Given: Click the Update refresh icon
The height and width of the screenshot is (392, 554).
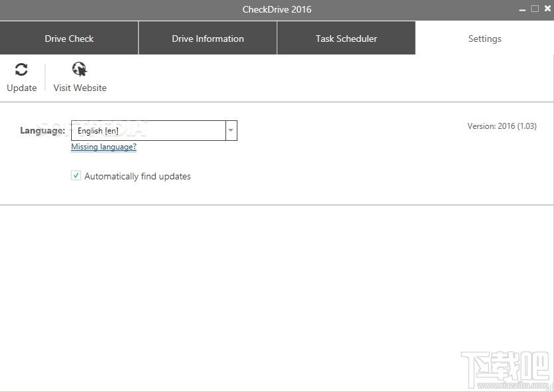Looking at the screenshot, I should tap(21, 70).
